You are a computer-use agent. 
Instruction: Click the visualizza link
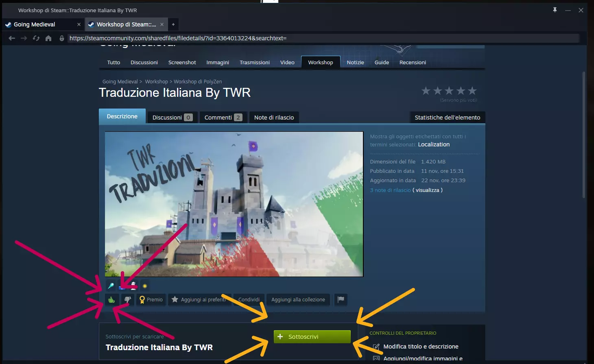428,190
